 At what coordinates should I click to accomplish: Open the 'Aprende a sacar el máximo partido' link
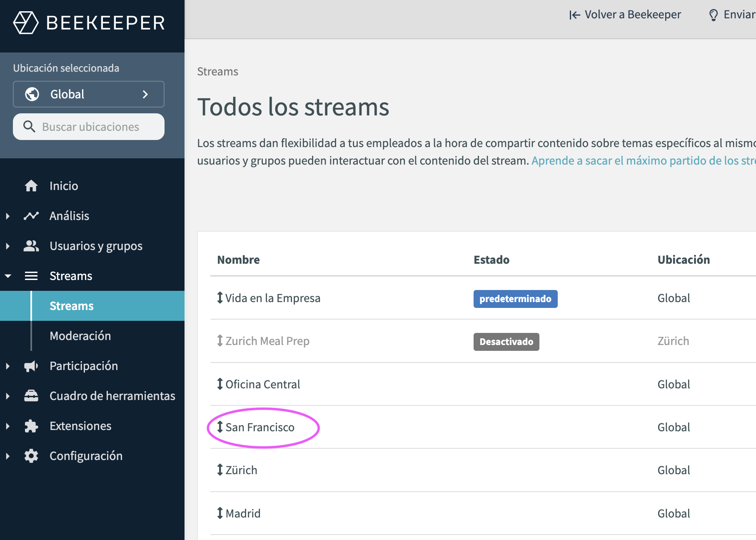pos(644,160)
